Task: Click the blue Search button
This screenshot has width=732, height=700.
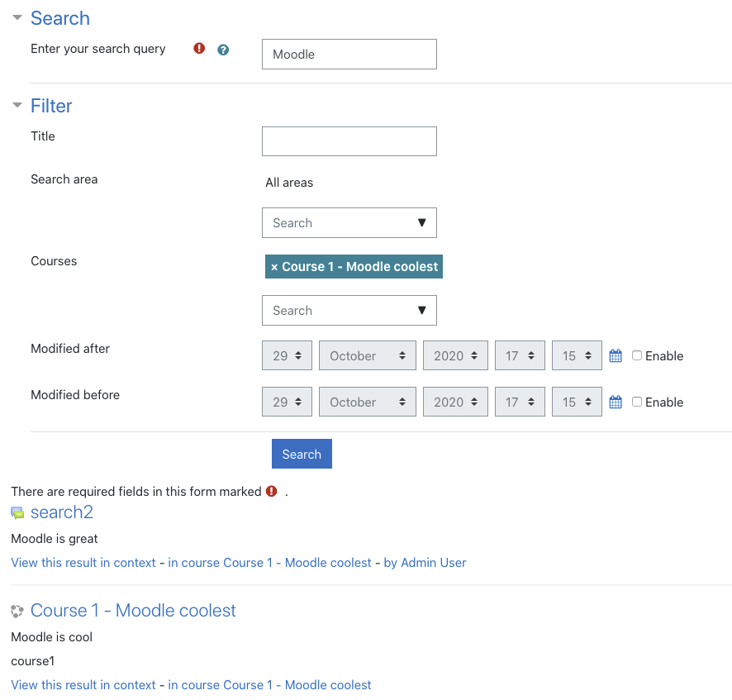Action: point(302,454)
